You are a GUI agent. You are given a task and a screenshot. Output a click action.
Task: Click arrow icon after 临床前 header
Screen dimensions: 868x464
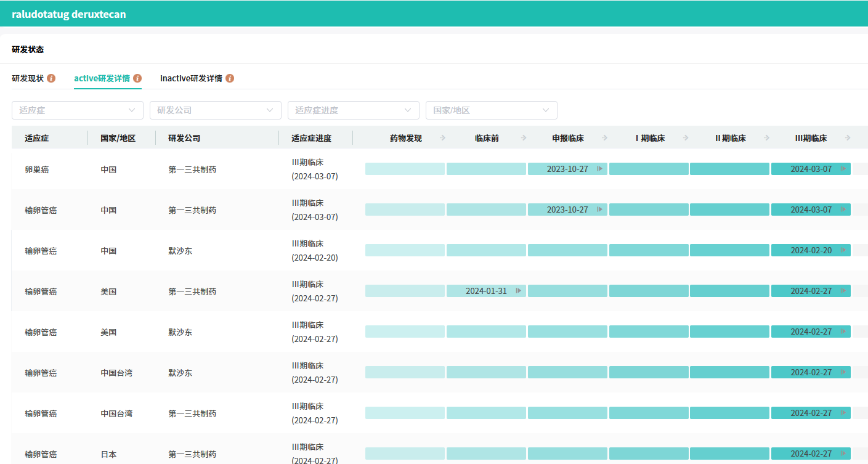[524, 138]
